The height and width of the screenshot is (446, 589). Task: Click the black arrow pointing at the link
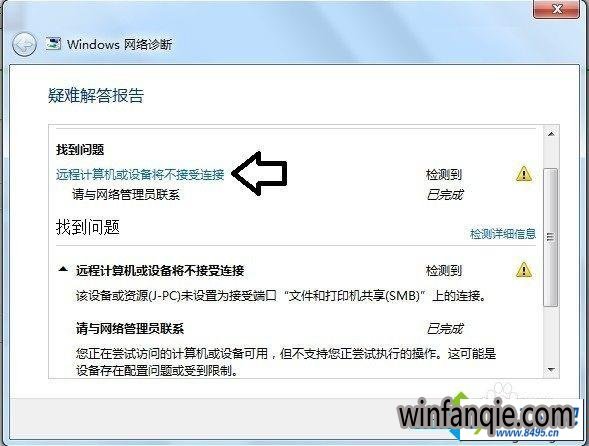pyautogui.click(x=259, y=174)
